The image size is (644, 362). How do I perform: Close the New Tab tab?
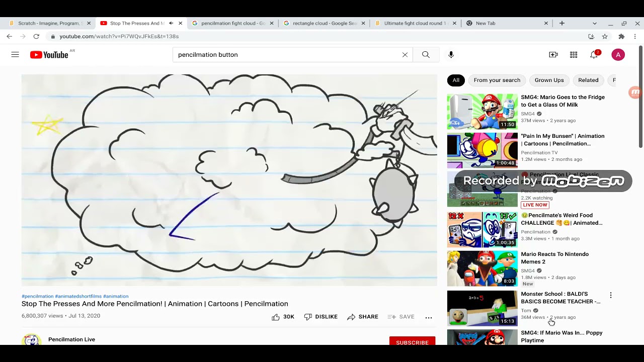pyautogui.click(x=546, y=23)
